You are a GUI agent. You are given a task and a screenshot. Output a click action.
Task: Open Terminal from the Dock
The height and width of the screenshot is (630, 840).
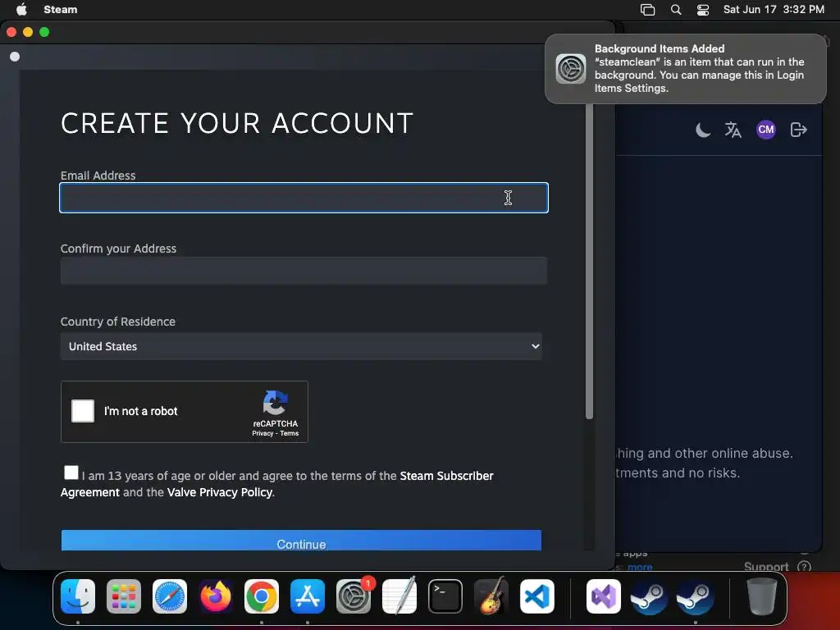pos(445,596)
